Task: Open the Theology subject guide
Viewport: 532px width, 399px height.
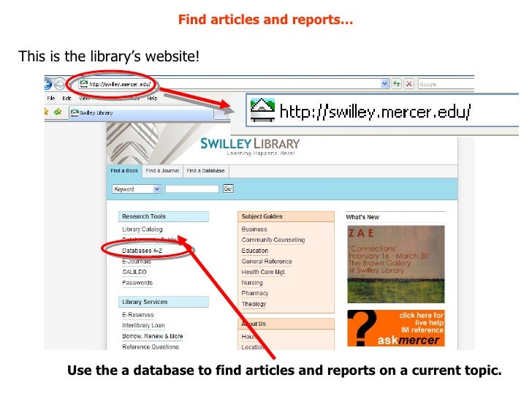Action: (x=254, y=304)
